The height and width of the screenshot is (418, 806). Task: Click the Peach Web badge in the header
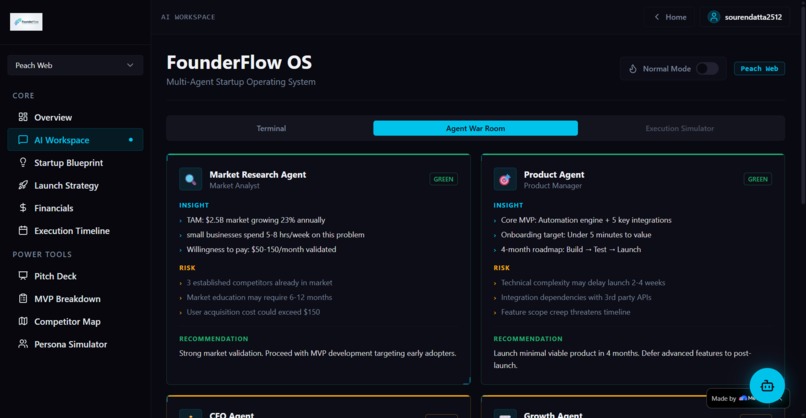(x=759, y=68)
